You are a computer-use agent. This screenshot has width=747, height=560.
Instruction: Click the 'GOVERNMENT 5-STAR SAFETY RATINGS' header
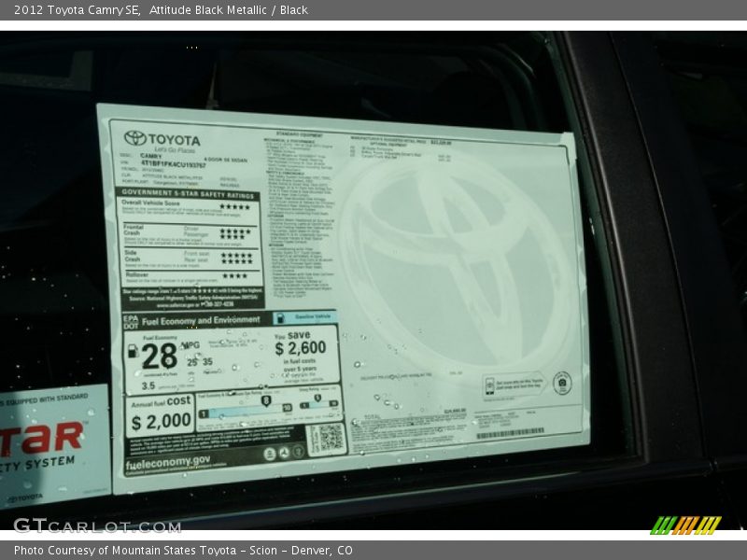coord(188,193)
